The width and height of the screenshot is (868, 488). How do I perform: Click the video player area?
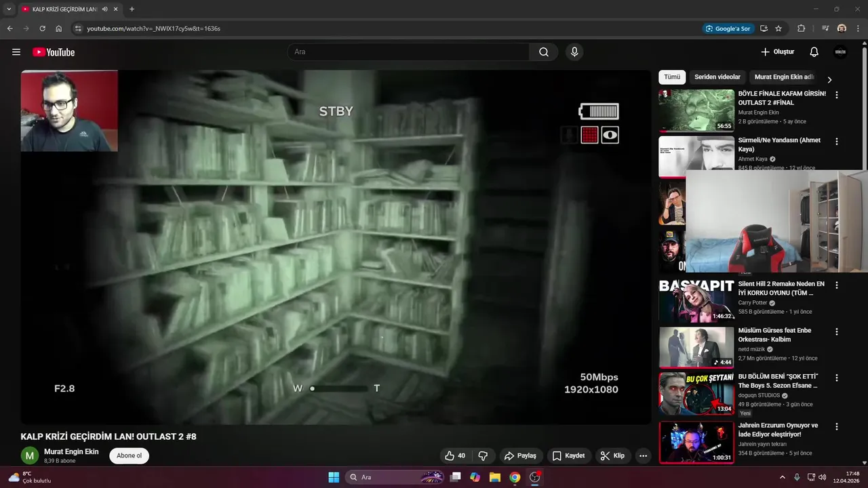pos(336,247)
